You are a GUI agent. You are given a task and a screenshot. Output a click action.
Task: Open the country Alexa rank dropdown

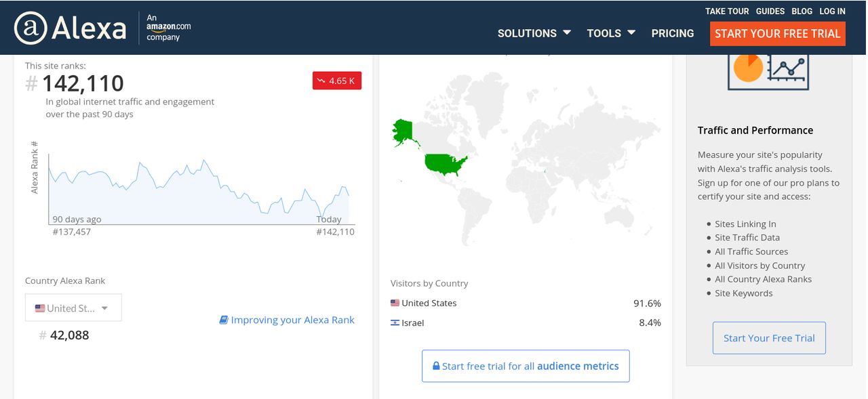(x=73, y=308)
